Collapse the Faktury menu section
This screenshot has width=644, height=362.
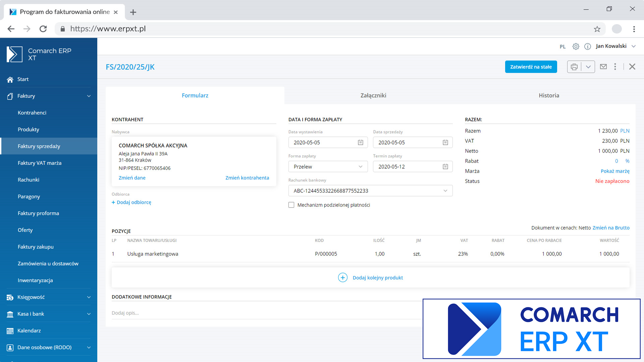click(89, 96)
